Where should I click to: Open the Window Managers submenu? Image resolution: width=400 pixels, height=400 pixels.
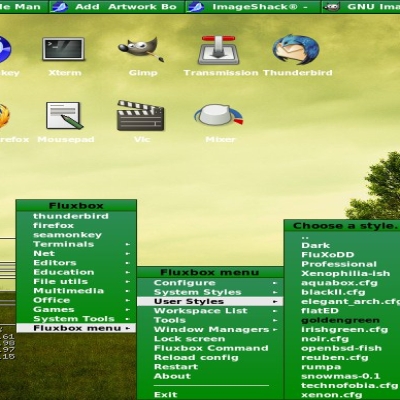point(210,329)
